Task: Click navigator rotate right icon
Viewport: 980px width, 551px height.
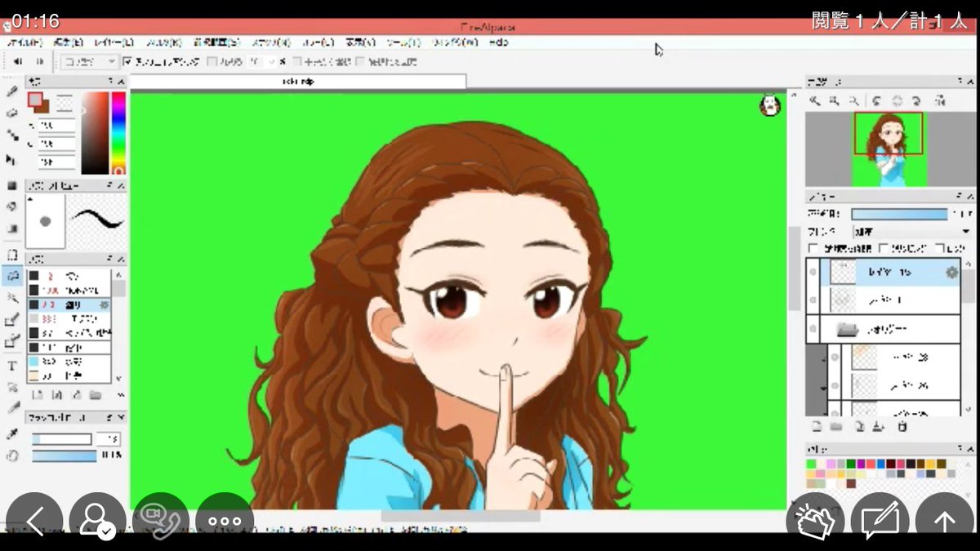Action: [x=917, y=100]
